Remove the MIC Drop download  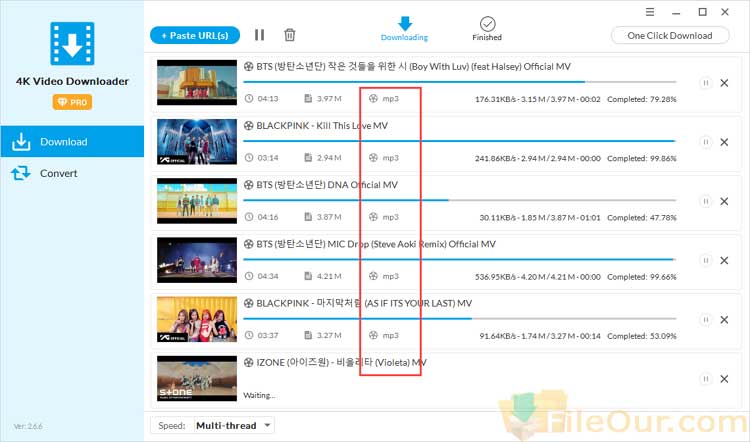coord(724,261)
